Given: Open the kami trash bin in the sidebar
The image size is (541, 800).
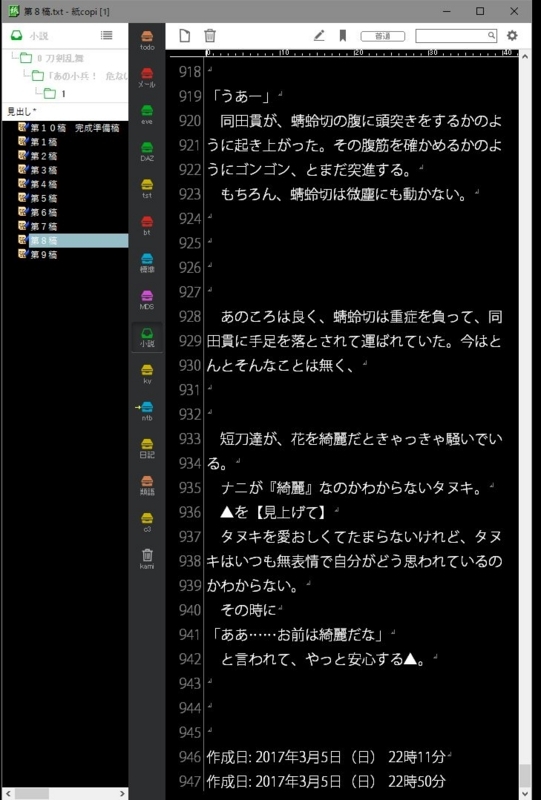Looking at the screenshot, I should pos(147,559).
